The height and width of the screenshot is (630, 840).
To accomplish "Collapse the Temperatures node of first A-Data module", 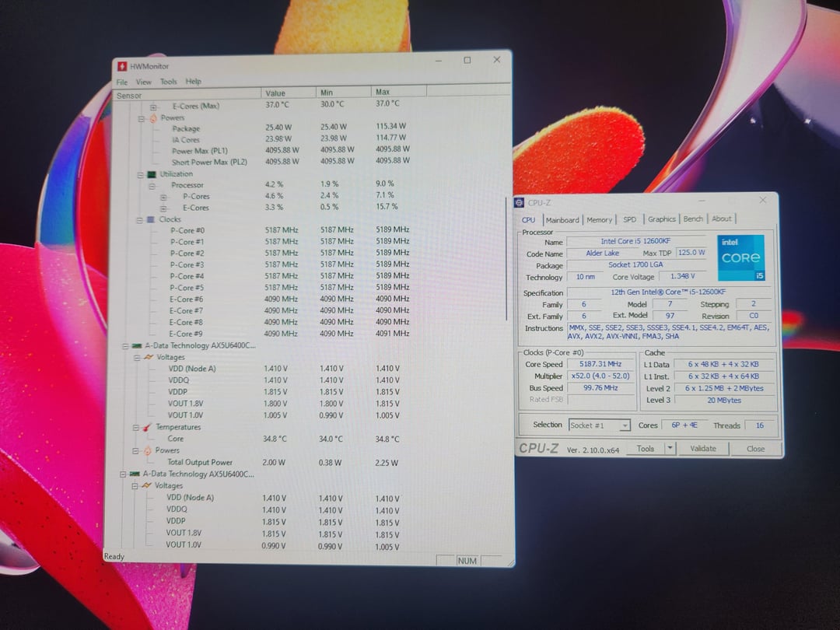I will click(x=135, y=428).
